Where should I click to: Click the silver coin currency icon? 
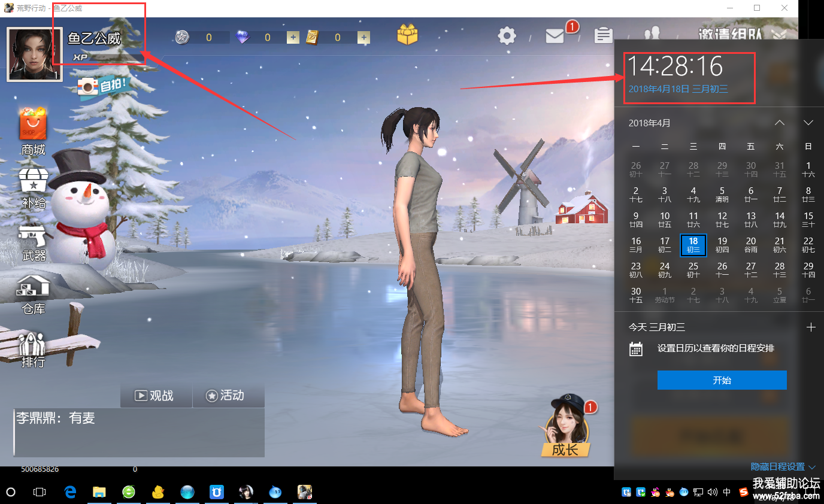coord(182,37)
